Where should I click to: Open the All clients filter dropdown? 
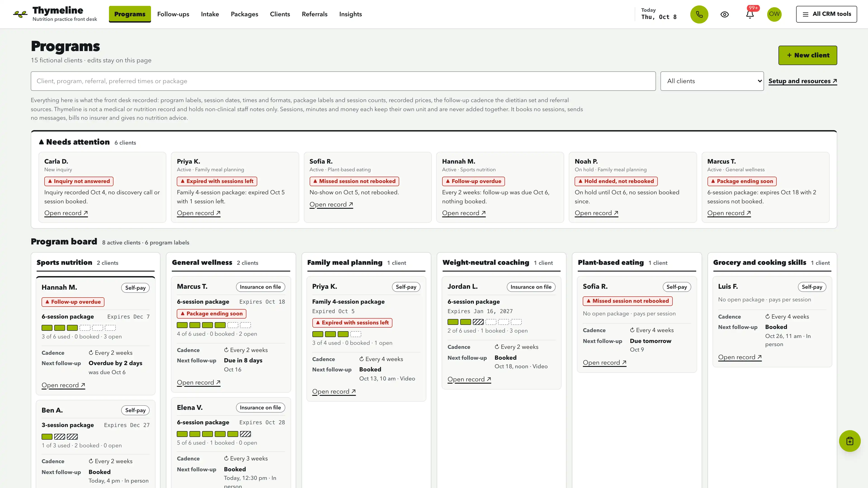pos(712,81)
